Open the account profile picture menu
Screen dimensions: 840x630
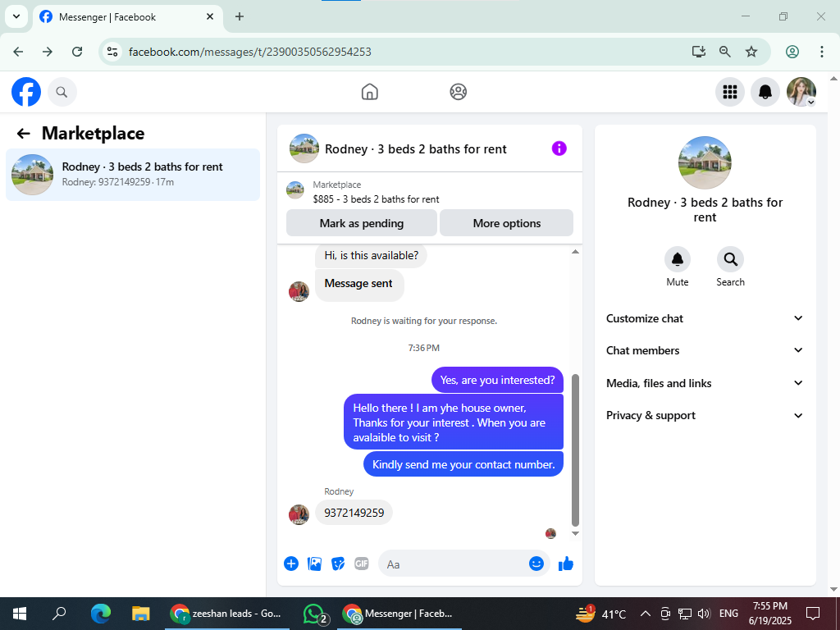[x=801, y=92]
